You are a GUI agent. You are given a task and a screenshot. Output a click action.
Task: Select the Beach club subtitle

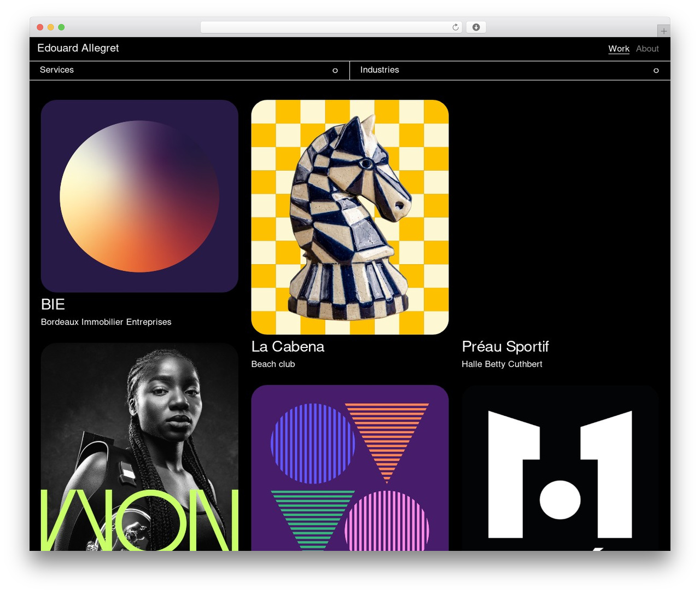(273, 364)
